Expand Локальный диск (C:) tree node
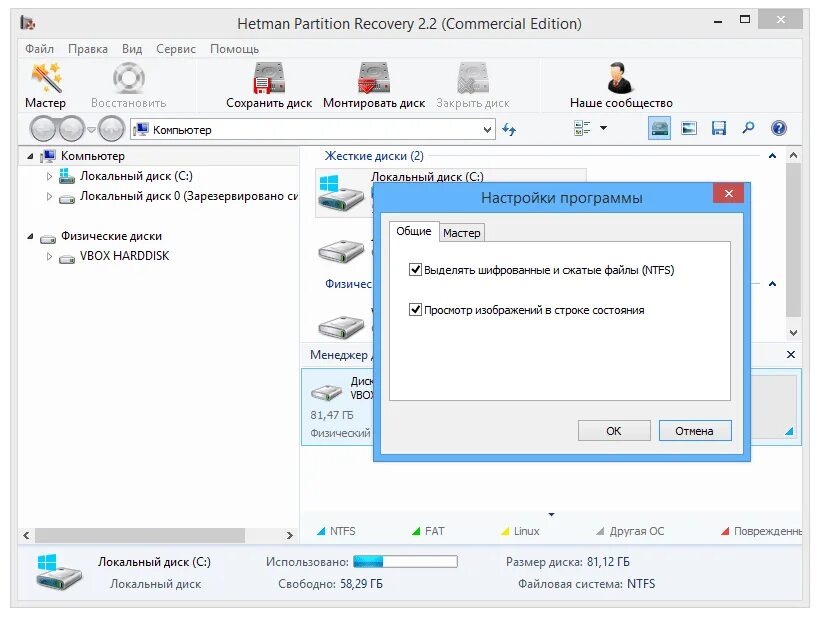Image resolution: width=835 pixels, height=633 pixels. click(x=49, y=176)
